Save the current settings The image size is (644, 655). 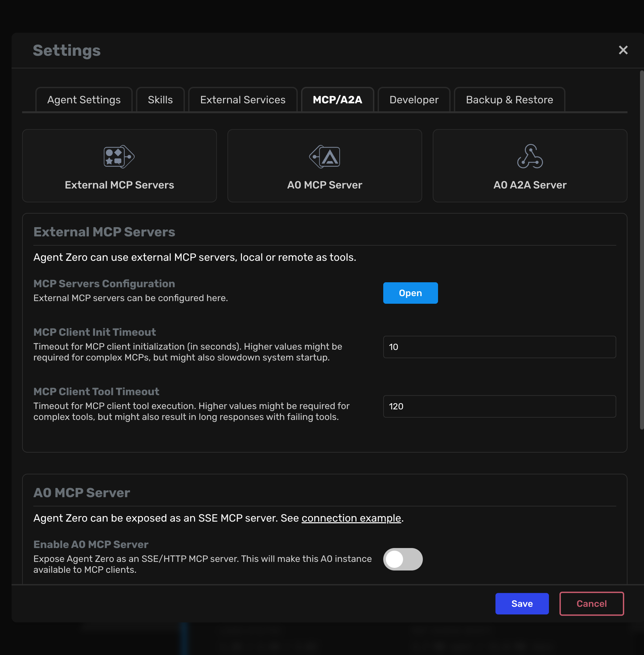(522, 603)
